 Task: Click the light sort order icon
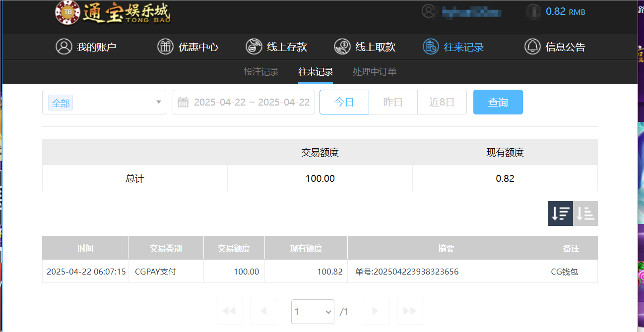coord(585,213)
